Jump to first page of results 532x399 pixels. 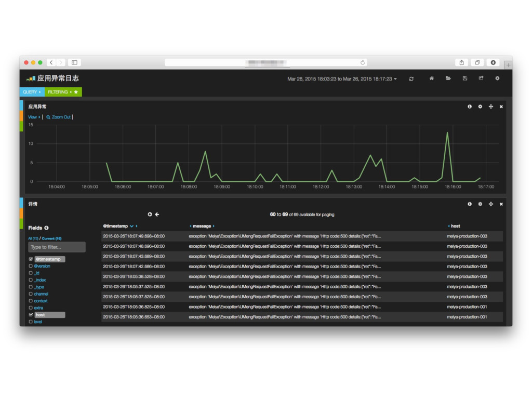(x=150, y=215)
